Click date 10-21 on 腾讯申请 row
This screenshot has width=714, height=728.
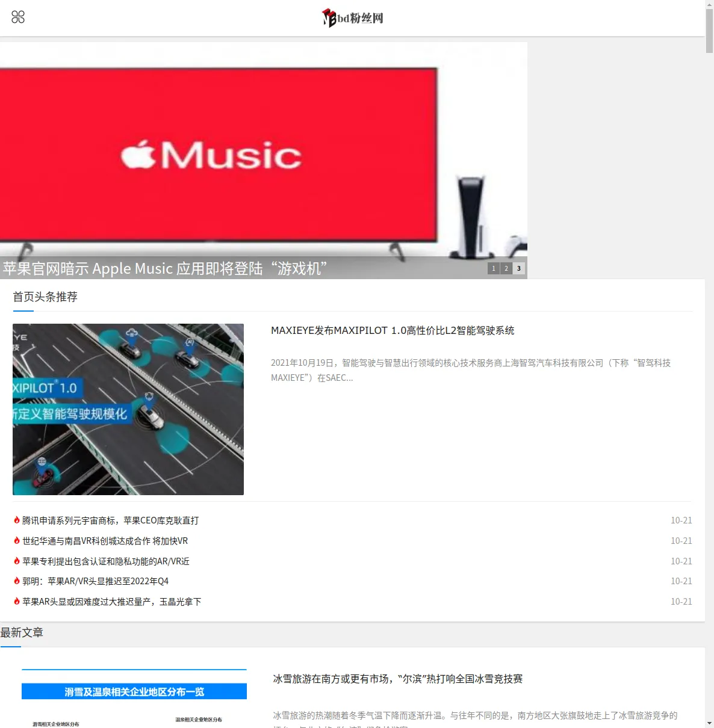[x=681, y=520]
